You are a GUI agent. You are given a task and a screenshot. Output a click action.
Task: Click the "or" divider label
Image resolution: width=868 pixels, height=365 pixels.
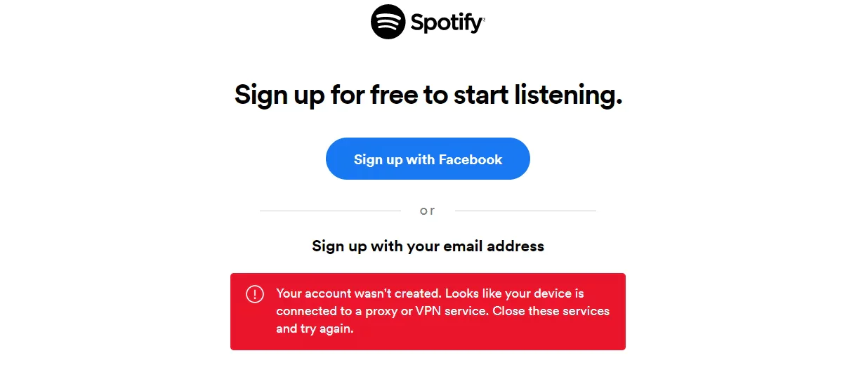coord(428,211)
